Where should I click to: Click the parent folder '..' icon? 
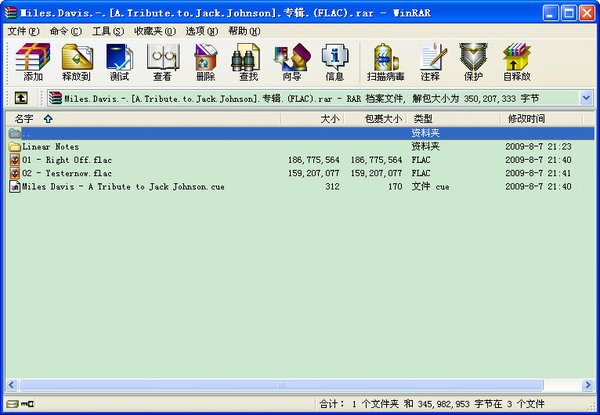click(15, 133)
